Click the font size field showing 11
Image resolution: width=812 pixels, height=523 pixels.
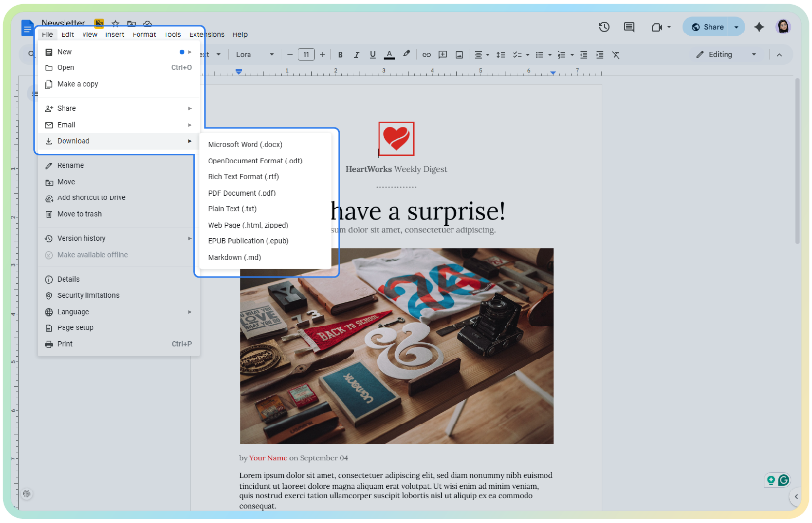306,55
